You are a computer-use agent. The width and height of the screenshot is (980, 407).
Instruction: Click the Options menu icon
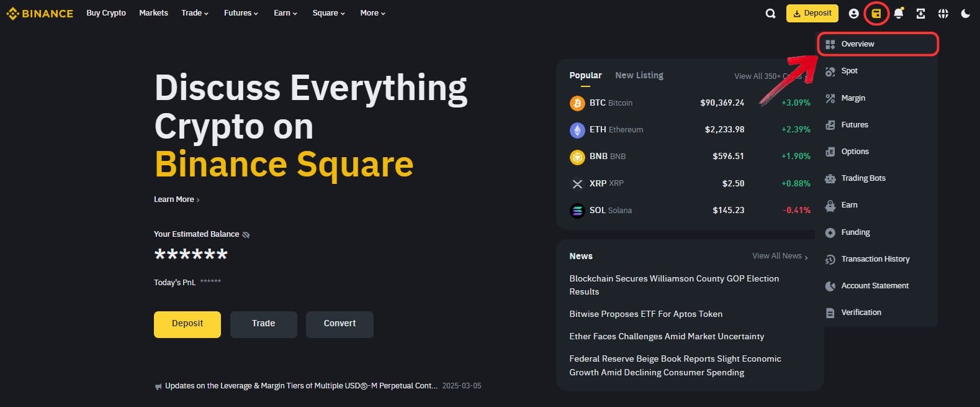(830, 152)
